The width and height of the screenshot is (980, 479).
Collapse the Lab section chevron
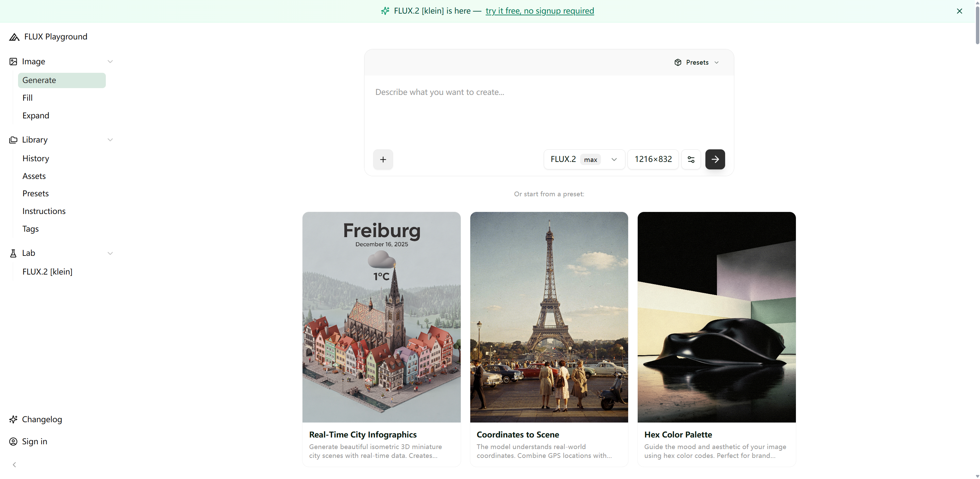110,253
